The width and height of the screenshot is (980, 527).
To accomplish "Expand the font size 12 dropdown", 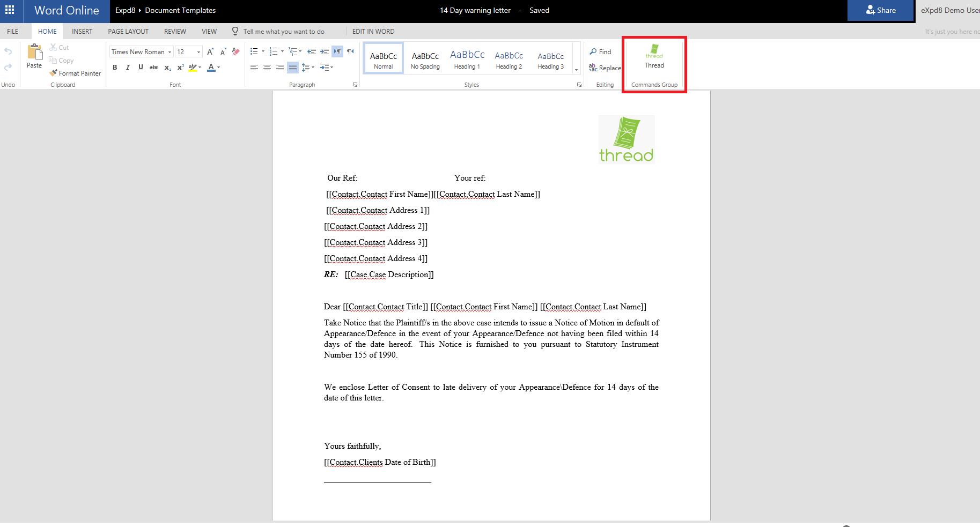I will (198, 52).
